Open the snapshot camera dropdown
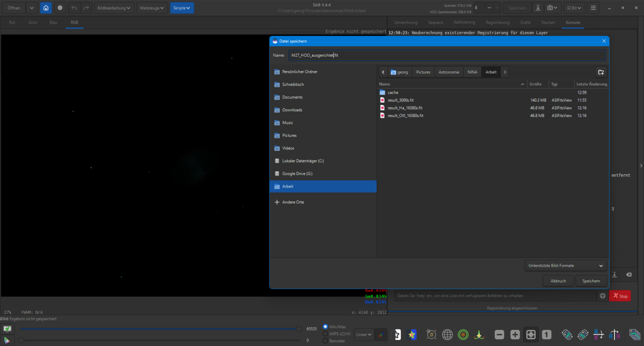The height and width of the screenshot is (346, 644). click(552, 8)
